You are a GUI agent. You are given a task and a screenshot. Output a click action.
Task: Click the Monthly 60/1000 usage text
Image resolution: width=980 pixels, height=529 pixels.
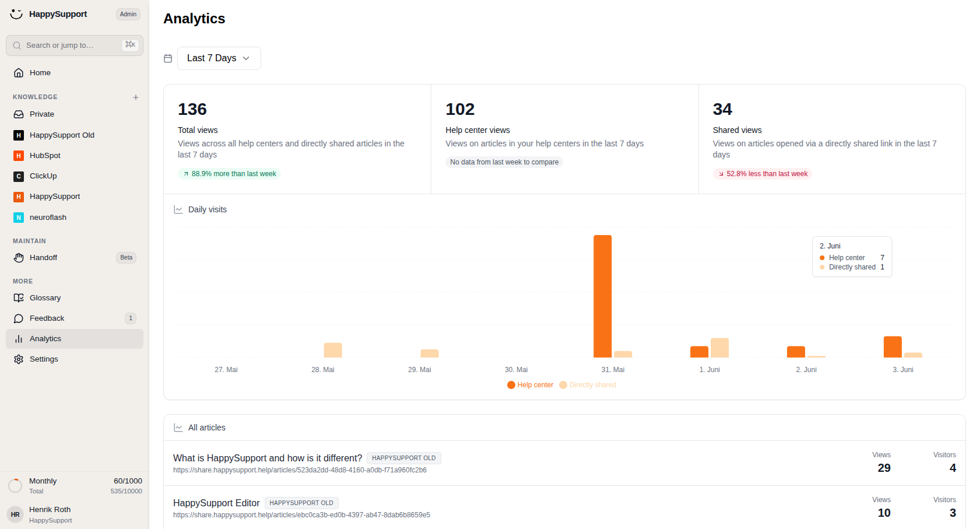point(86,481)
